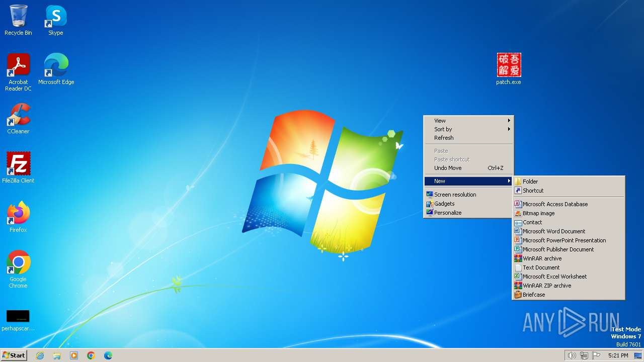
Task: Create a new Shortcut
Action: 569,191
